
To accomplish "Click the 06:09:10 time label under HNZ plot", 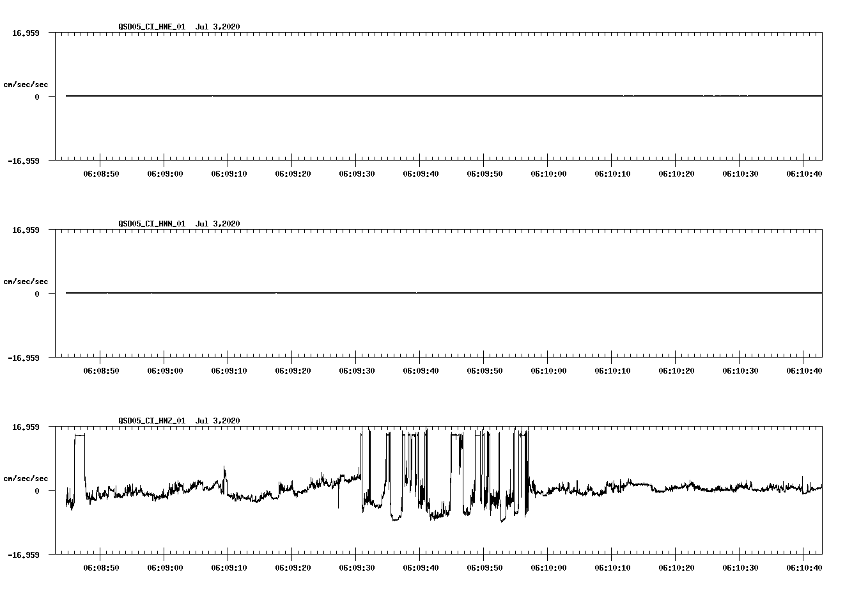I will click(x=229, y=568).
